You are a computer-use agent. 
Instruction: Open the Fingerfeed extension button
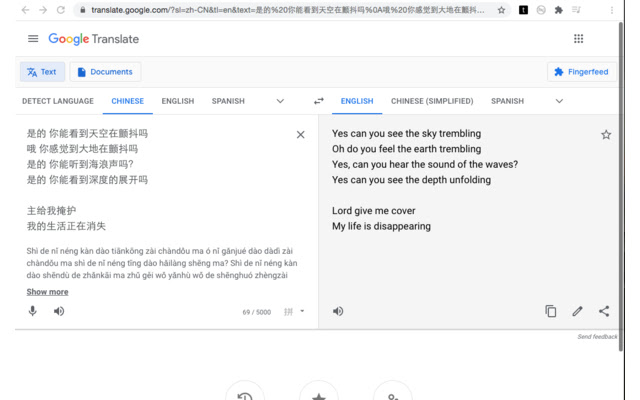click(x=582, y=72)
